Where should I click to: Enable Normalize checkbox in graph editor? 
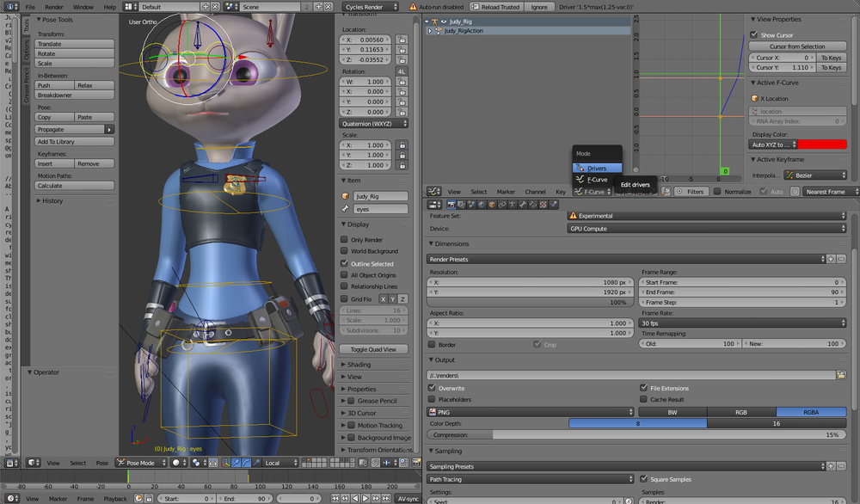[x=717, y=192]
